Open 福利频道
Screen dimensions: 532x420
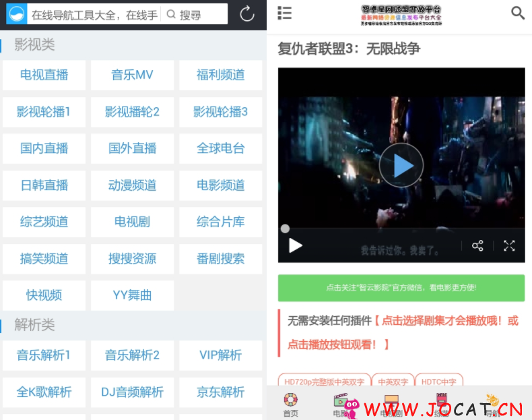pos(220,75)
